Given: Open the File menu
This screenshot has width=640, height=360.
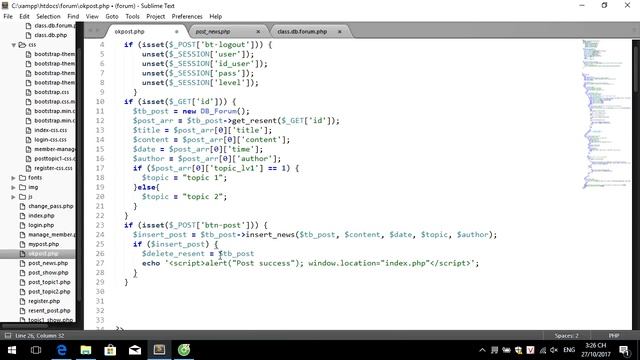Looking at the screenshot, I should 8,16.
